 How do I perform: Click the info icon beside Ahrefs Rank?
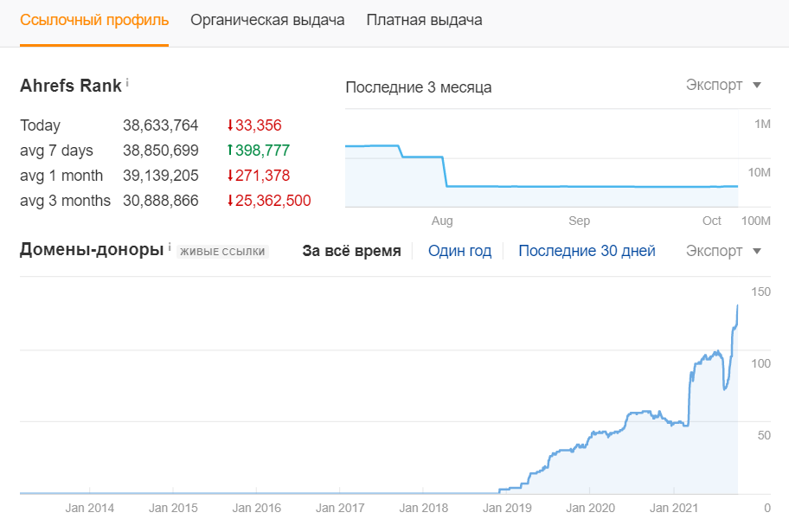point(127,83)
